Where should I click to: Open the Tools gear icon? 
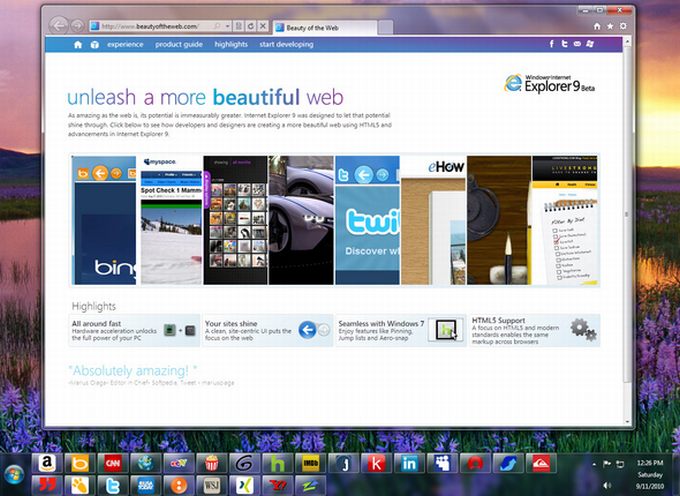click(623, 26)
